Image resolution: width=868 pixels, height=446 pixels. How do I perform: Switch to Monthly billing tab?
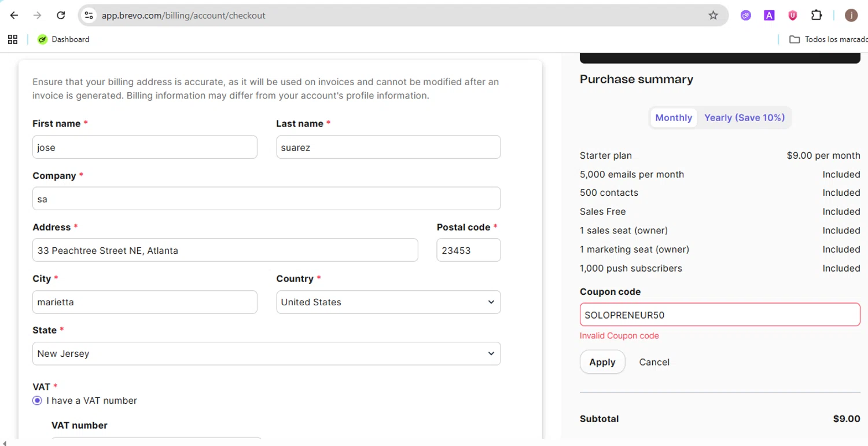point(674,118)
